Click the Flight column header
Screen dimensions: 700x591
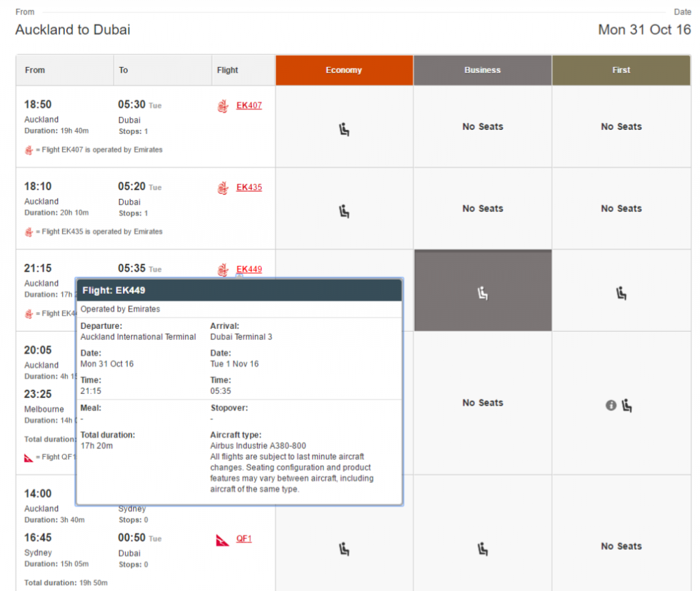(x=243, y=70)
